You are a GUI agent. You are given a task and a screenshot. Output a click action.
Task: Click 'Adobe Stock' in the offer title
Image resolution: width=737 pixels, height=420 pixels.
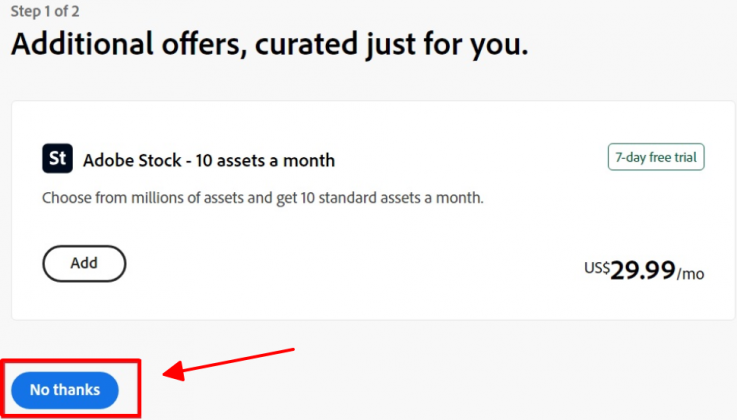click(126, 160)
